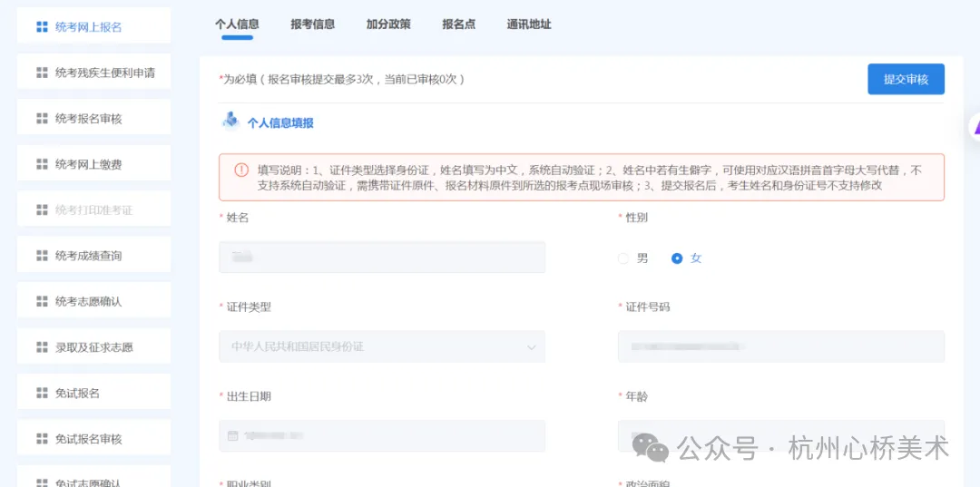
Task: Click the 为必填 审核次数 hint text
Action: click(x=341, y=79)
